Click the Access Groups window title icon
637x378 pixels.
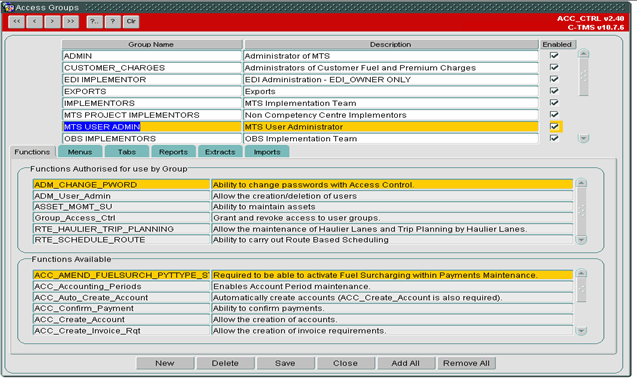(x=8, y=7)
